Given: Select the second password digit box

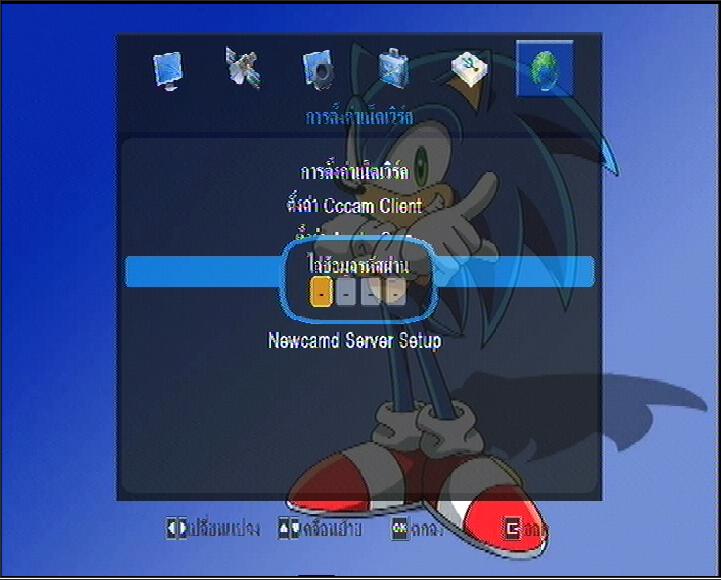Looking at the screenshot, I should [x=346, y=292].
